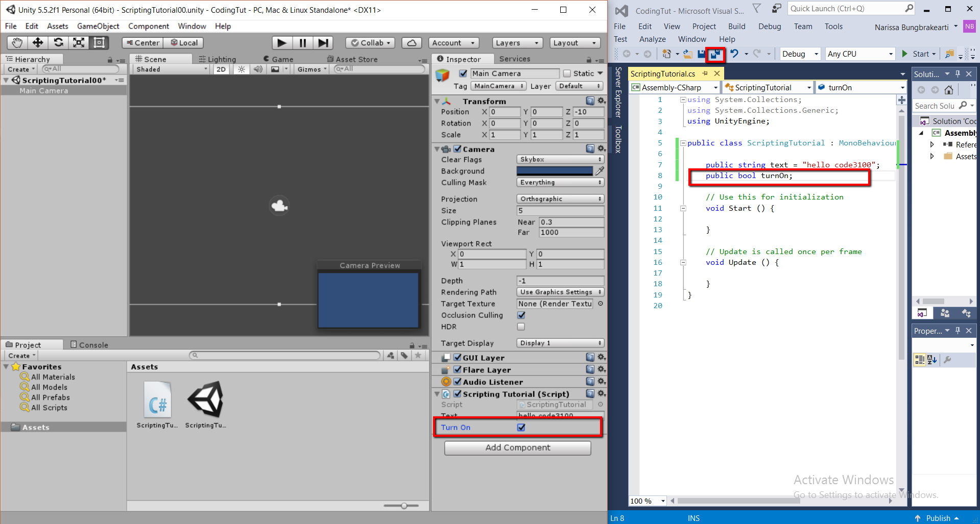Click Start to debug in Visual Studio
Image resolution: width=980 pixels, height=524 pixels.
[x=918, y=54]
